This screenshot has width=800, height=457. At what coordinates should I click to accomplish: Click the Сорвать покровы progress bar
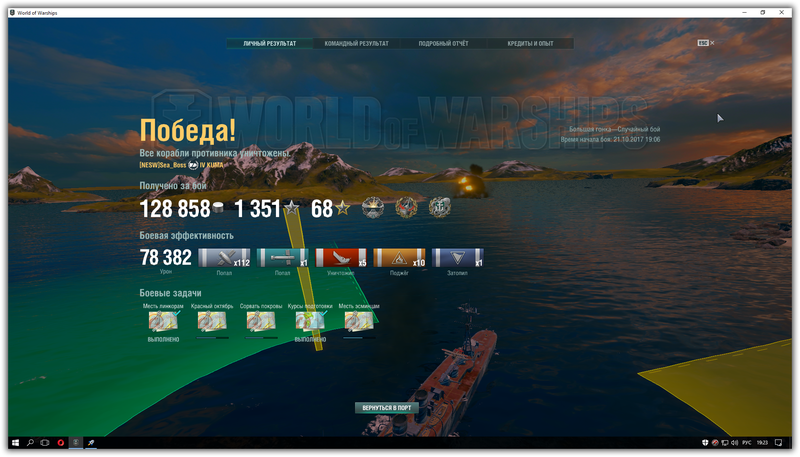point(261,338)
